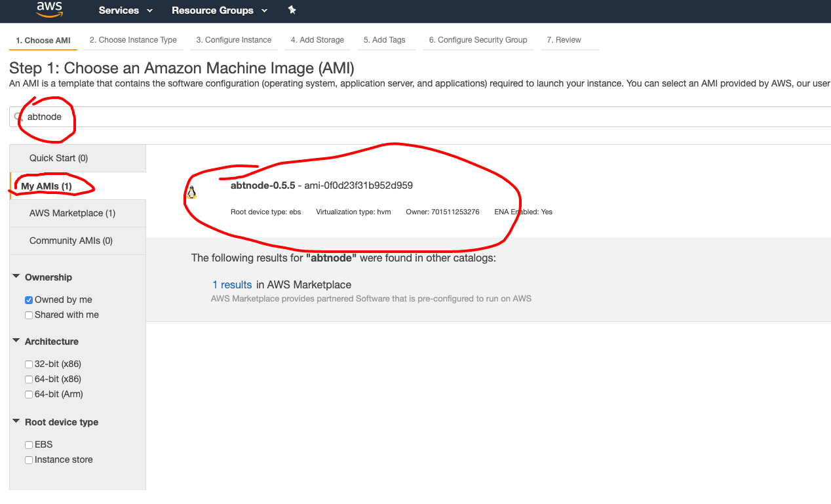Check the EBS root device filter
Viewport: 831px width, 504px height.
coord(29,445)
